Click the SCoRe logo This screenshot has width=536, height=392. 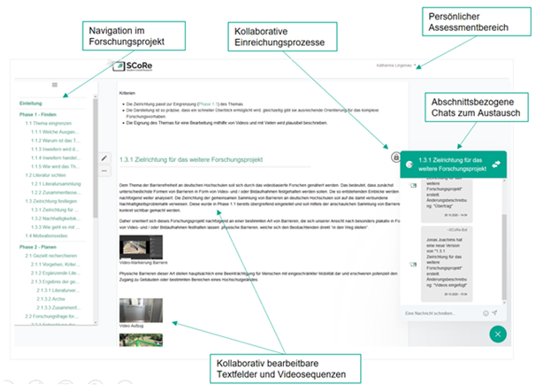tap(133, 65)
